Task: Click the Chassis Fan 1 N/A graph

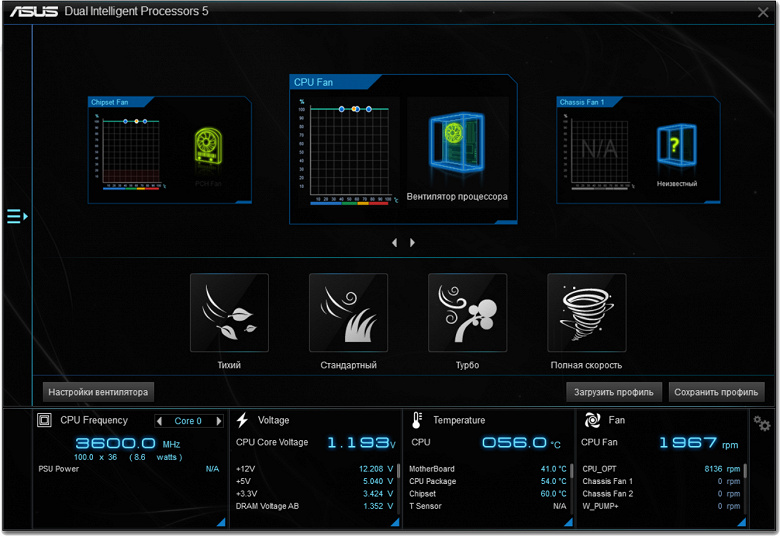Action: click(599, 151)
